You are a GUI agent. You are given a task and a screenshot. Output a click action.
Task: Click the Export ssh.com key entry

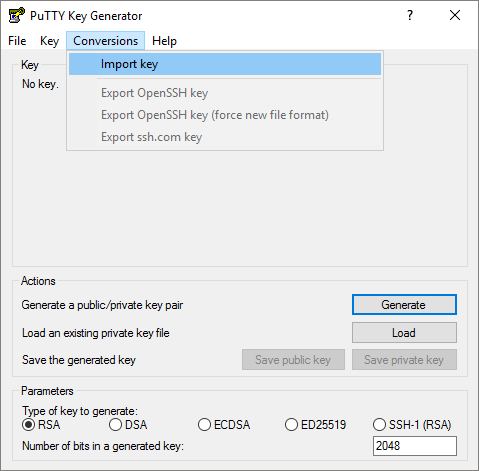(x=225, y=137)
